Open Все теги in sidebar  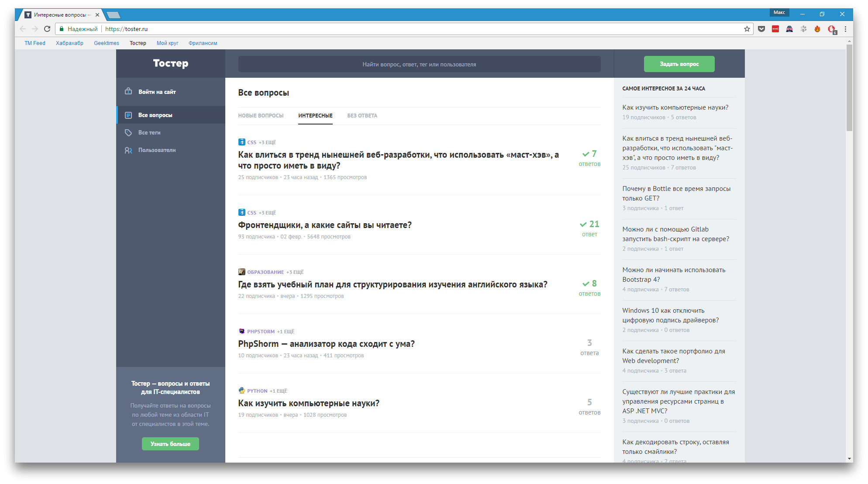pyautogui.click(x=149, y=132)
